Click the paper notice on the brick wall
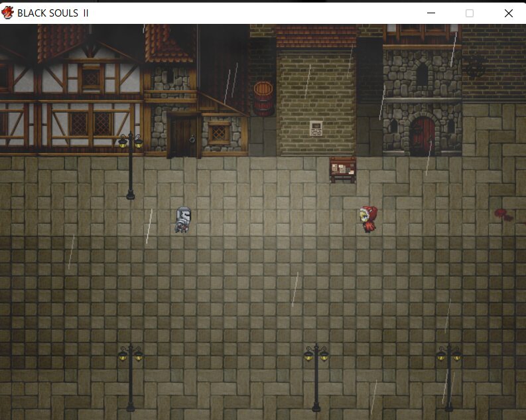526x420 pixels. (316, 129)
